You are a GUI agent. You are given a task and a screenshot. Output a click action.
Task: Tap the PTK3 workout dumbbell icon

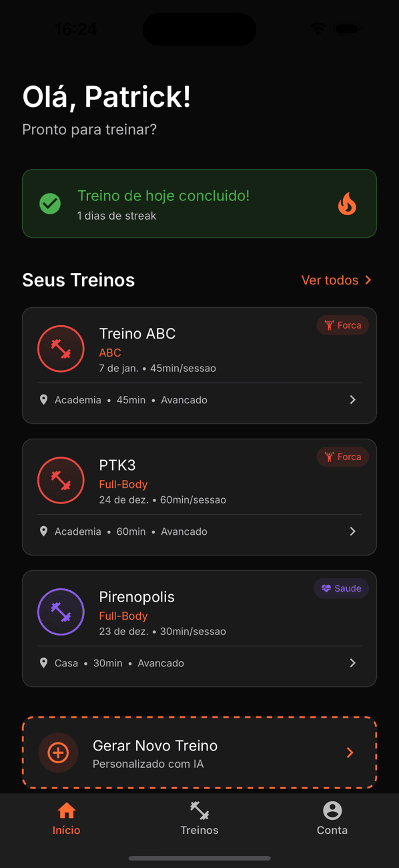[61, 479]
